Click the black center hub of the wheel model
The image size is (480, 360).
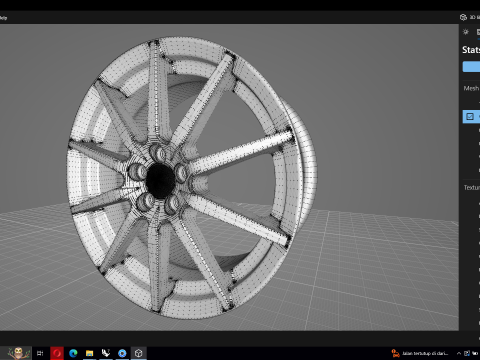tap(160, 181)
